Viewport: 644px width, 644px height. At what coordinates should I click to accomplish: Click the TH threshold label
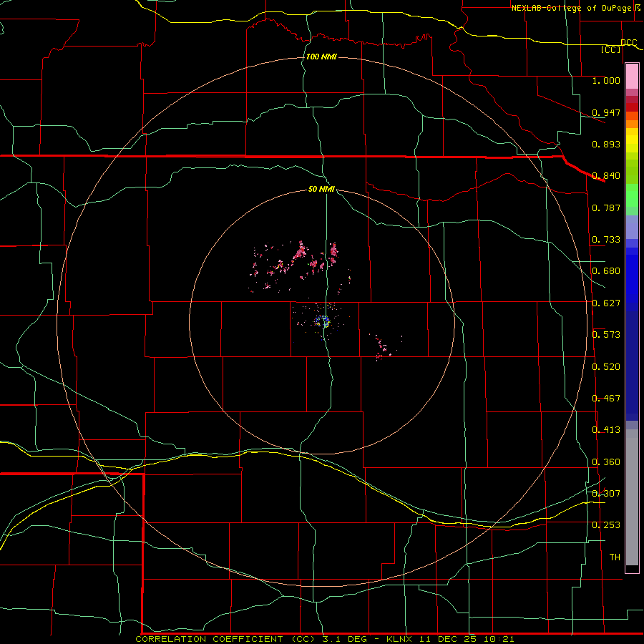click(615, 557)
